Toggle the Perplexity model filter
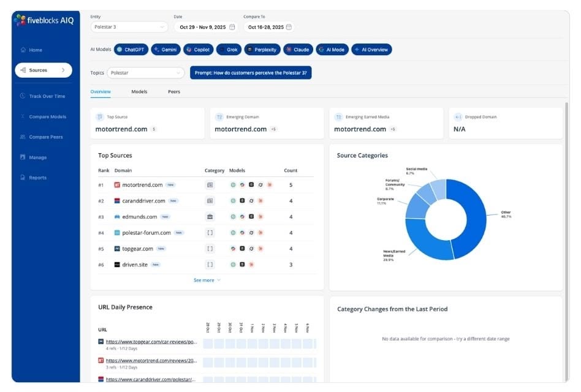The image size is (581, 392). click(x=261, y=50)
